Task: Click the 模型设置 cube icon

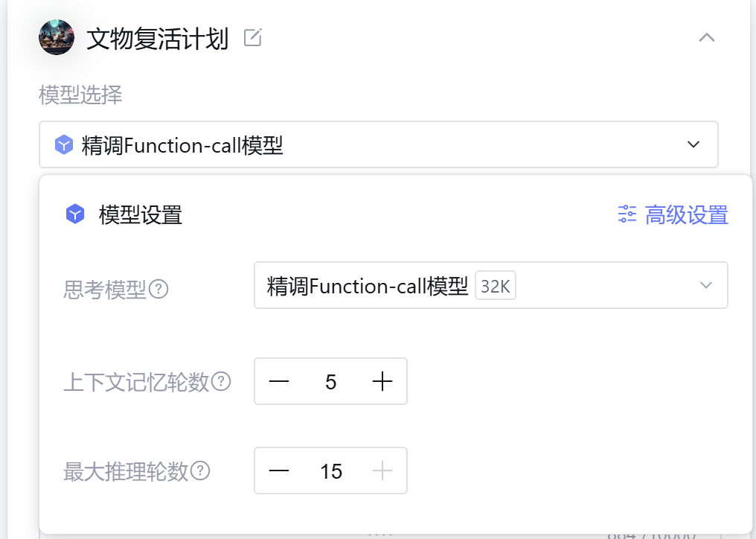Action: coord(75,215)
